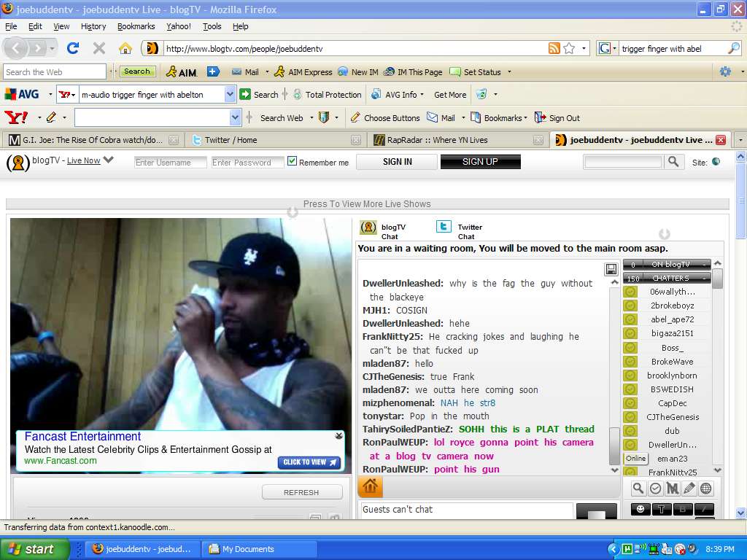Click the AVG recycle bin icon
The width and height of the screenshot is (747, 560).
coord(481,94)
